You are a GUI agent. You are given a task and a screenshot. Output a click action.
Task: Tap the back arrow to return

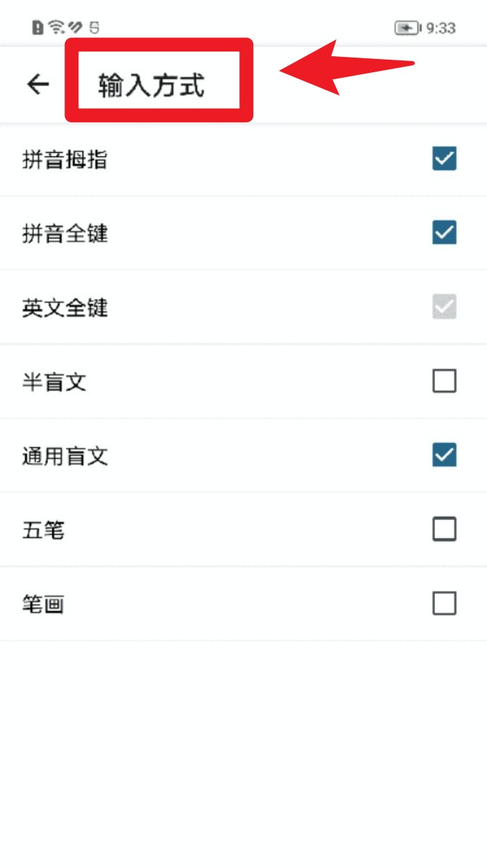point(35,85)
